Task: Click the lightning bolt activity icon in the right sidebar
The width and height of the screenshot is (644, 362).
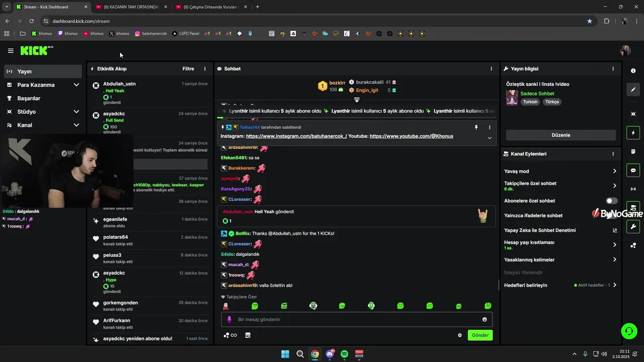Action: pyautogui.click(x=633, y=133)
